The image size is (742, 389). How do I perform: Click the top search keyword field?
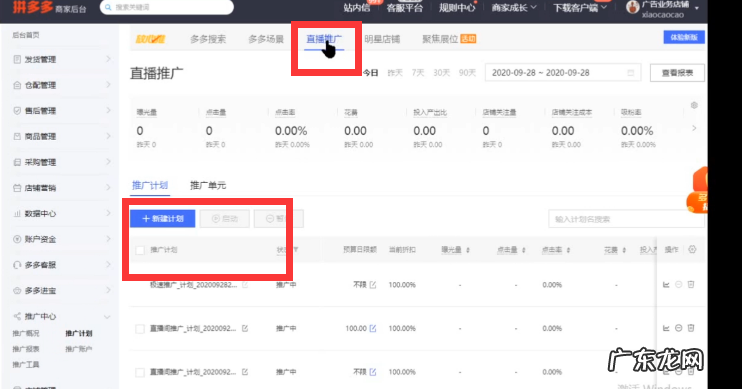tap(167, 7)
